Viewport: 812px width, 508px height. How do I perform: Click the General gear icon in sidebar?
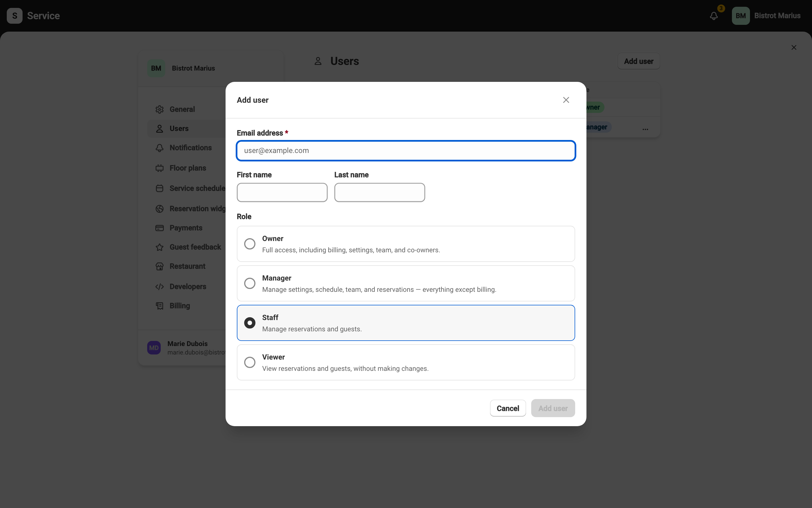click(x=159, y=110)
